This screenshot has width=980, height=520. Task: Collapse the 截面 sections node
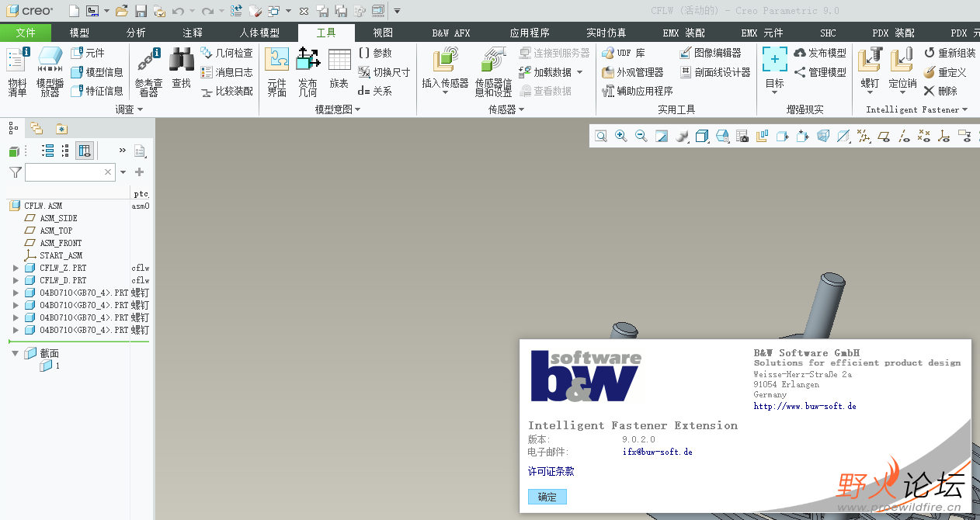tap(16, 353)
